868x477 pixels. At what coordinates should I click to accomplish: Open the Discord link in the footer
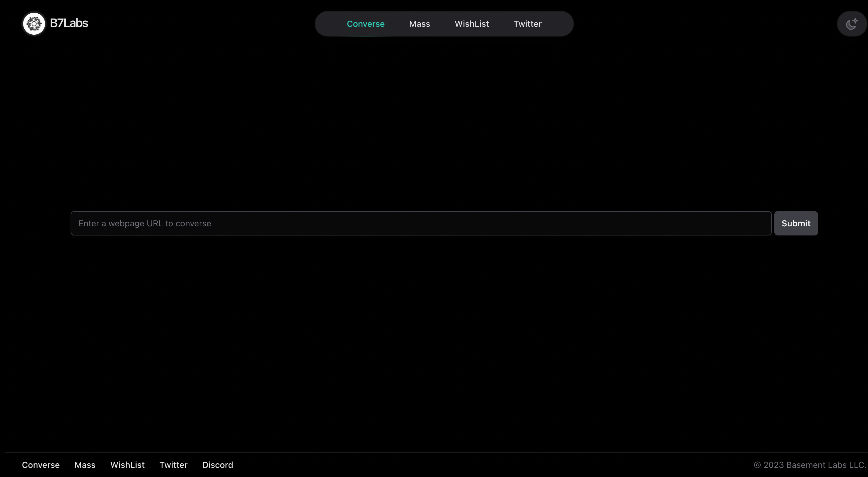218,465
